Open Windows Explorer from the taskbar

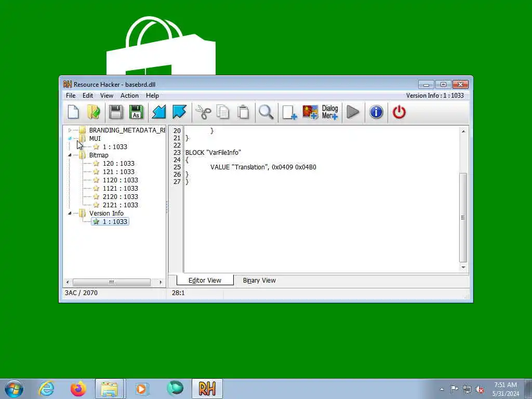click(110, 389)
